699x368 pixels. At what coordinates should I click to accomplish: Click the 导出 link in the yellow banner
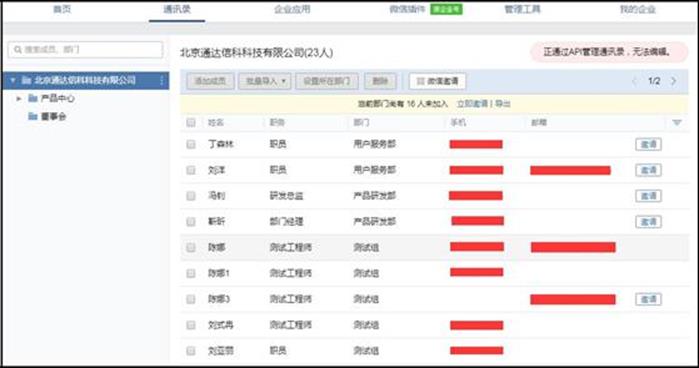pos(503,103)
